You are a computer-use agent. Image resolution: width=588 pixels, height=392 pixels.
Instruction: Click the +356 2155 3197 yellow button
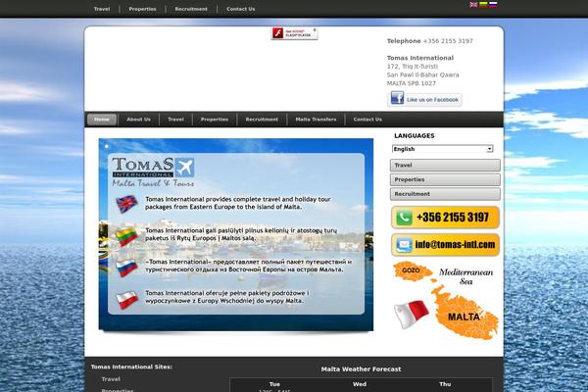[x=445, y=218]
